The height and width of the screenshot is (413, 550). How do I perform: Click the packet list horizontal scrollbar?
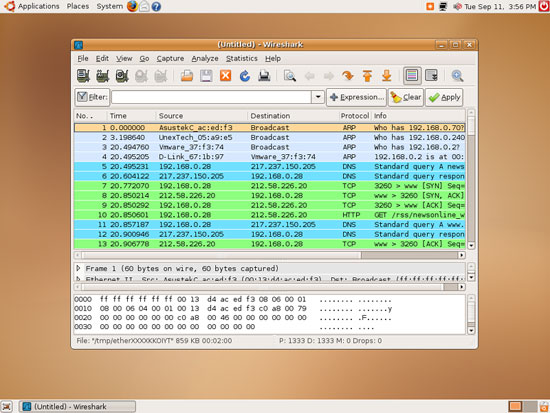tap(270, 255)
